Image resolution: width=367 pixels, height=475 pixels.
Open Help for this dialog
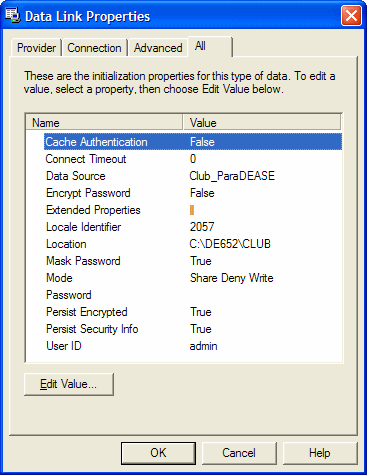(320, 453)
